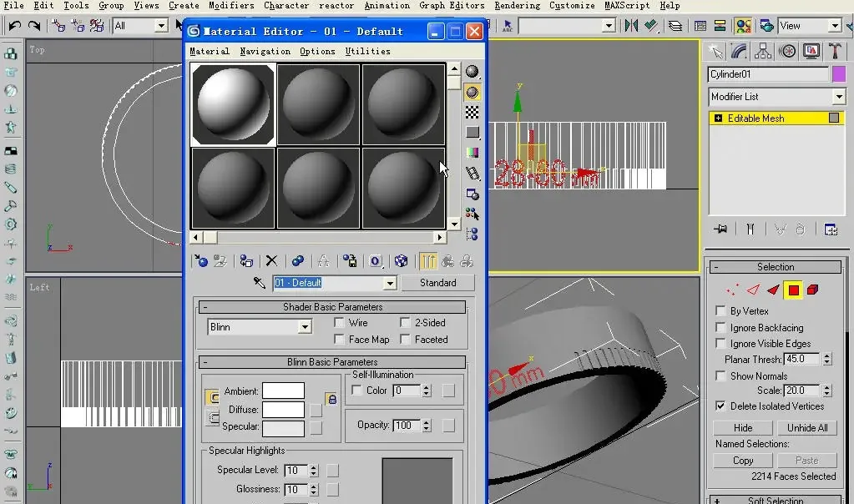Open the Blinn shader type dropdown
This screenshot has height=504, width=854.
point(304,327)
